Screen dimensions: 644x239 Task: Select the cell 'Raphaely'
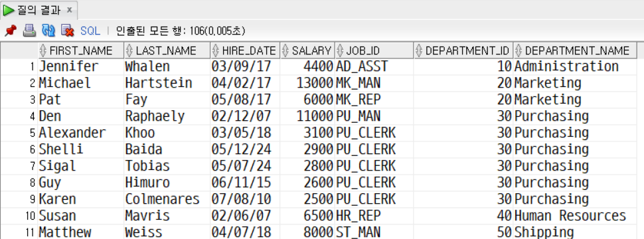pos(167,116)
